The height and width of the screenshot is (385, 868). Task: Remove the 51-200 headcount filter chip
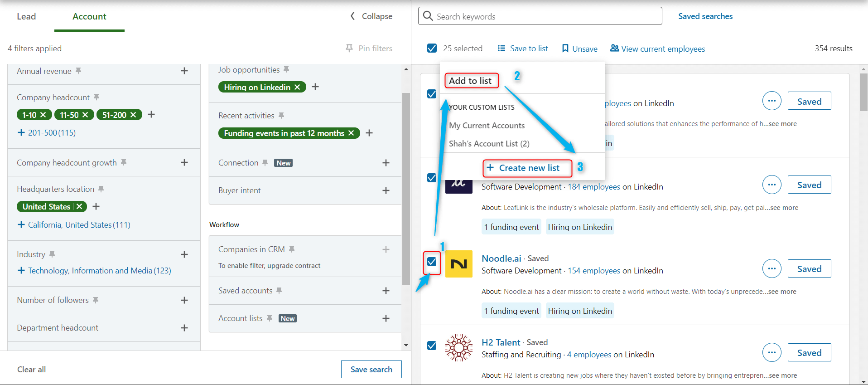tap(133, 115)
